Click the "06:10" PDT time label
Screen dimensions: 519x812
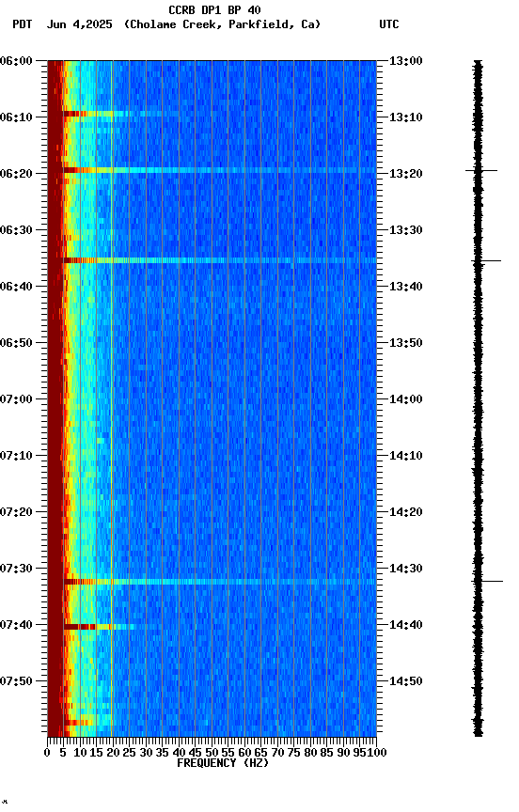click(16, 117)
